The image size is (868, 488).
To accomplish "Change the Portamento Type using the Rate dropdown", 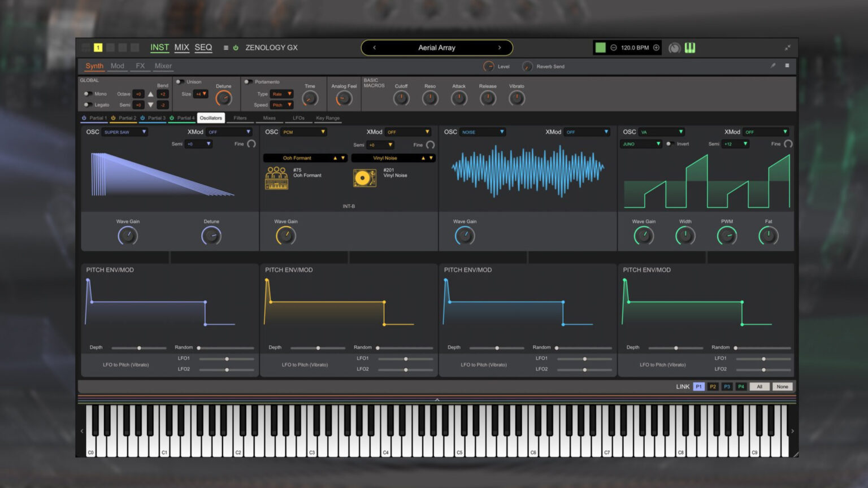I will [x=282, y=94].
